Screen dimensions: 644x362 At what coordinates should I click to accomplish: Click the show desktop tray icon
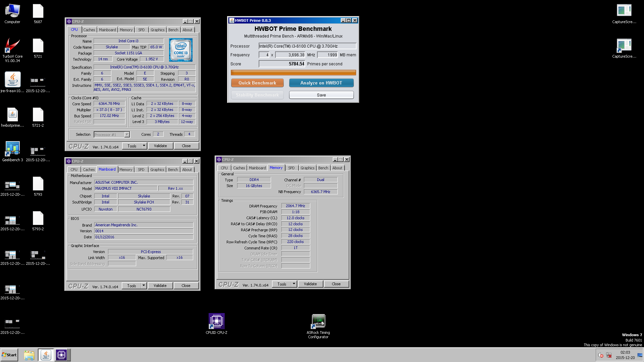click(640, 355)
